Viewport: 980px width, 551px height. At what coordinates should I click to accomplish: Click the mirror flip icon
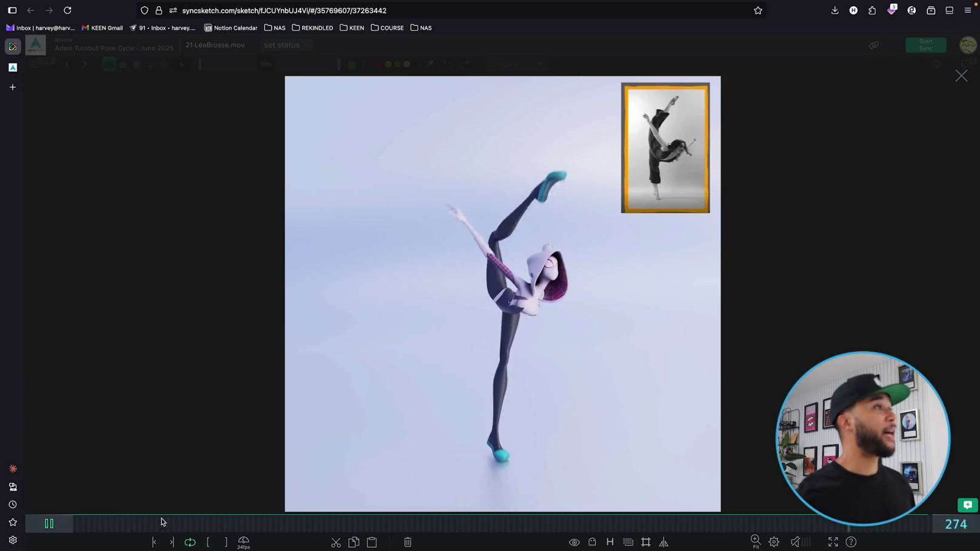point(664,543)
